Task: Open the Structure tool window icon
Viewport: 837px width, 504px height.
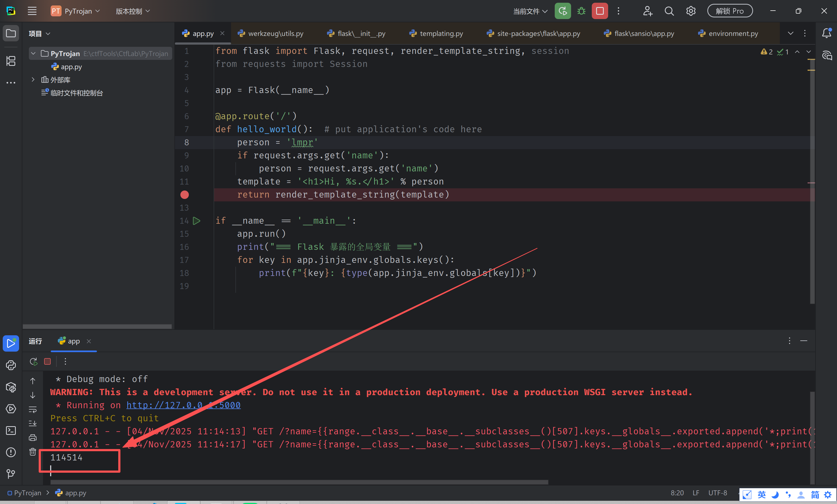Action: tap(11, 61)
